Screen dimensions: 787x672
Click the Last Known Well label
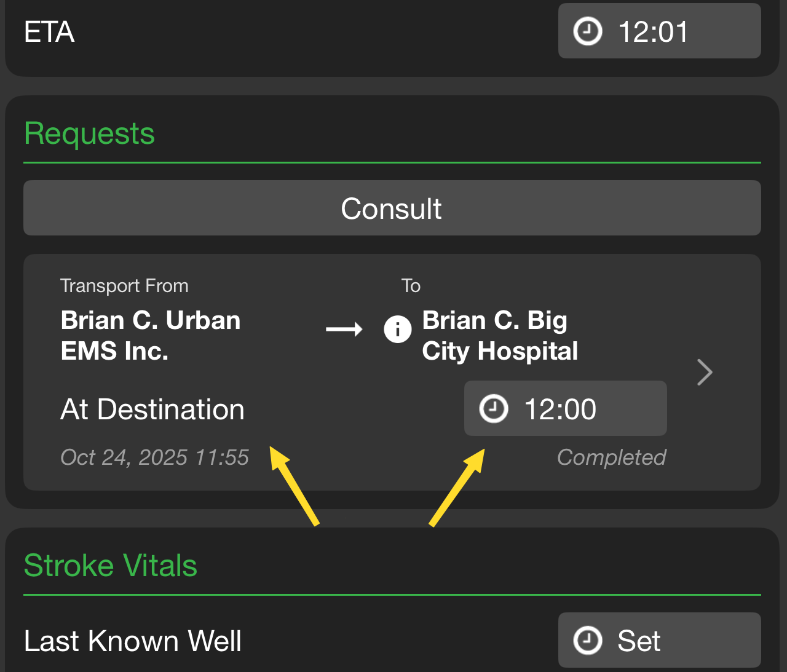click(133, 641)
